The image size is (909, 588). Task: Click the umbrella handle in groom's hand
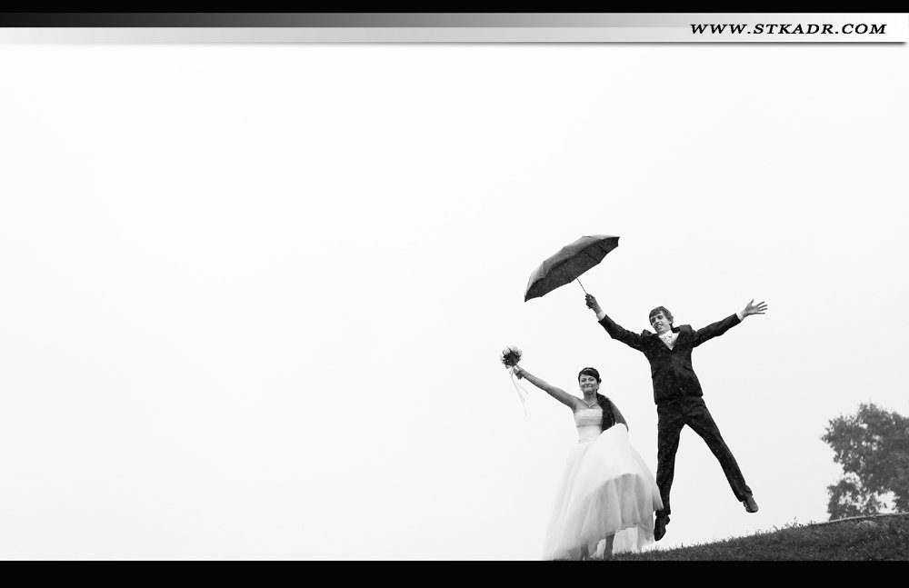(x=591, y=300)
